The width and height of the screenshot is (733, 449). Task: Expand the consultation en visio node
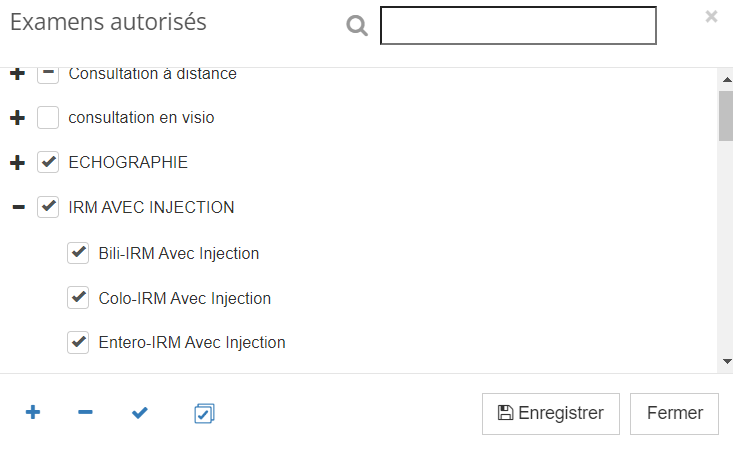point(18,118)
